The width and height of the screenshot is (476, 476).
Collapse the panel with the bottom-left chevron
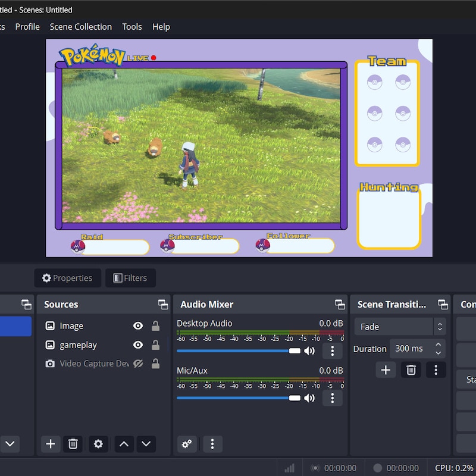tap(10, 444)
